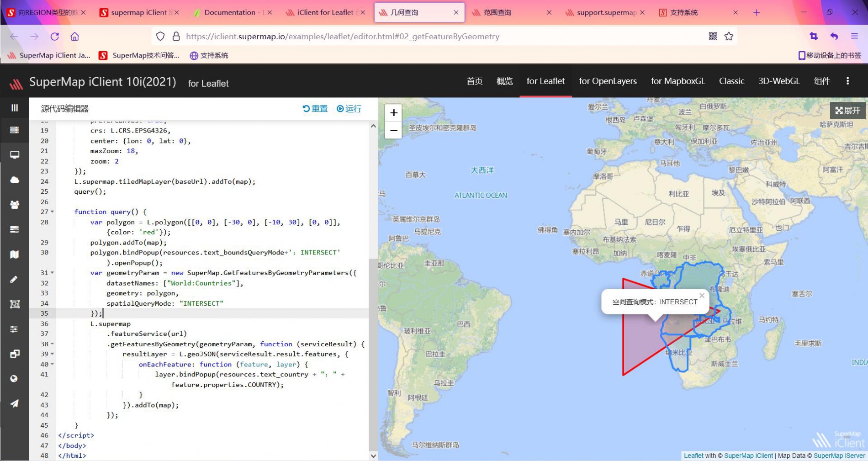Screen dimensions: 868x461
Task: Select the users group sidebar icon
Action: point(15,205)
